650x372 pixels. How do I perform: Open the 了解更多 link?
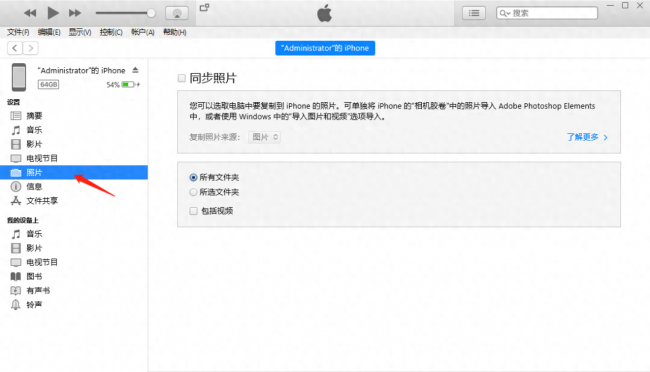[587, 137]
